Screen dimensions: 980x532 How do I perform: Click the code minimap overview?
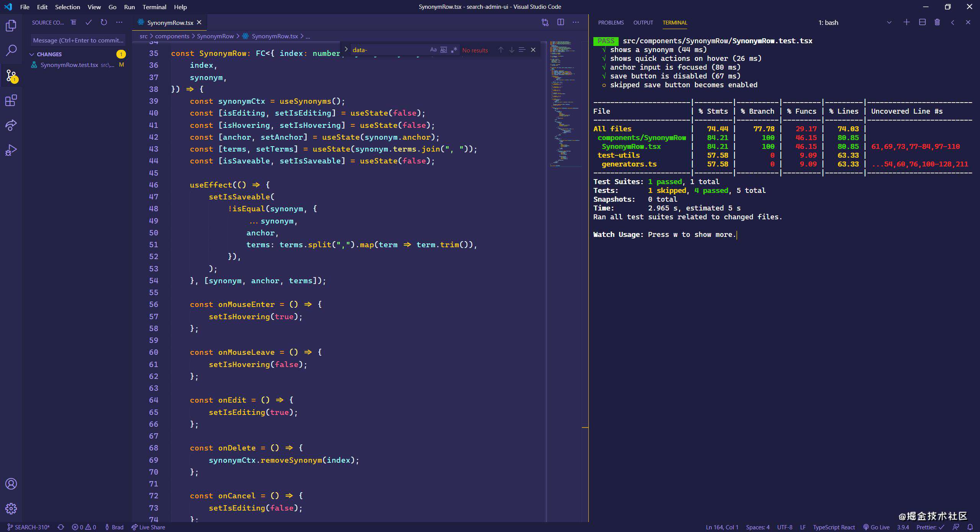coord(565,103)
